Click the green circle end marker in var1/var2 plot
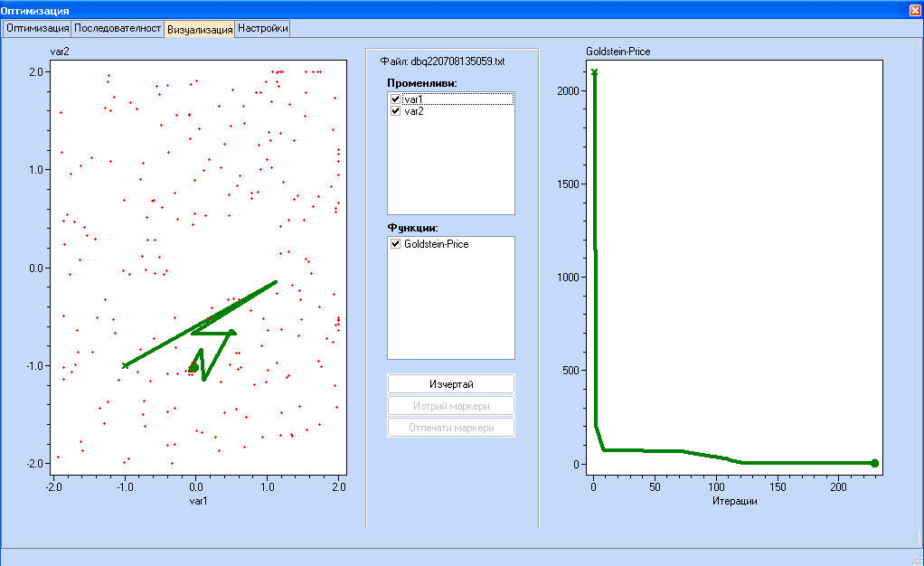 (193, 367)
